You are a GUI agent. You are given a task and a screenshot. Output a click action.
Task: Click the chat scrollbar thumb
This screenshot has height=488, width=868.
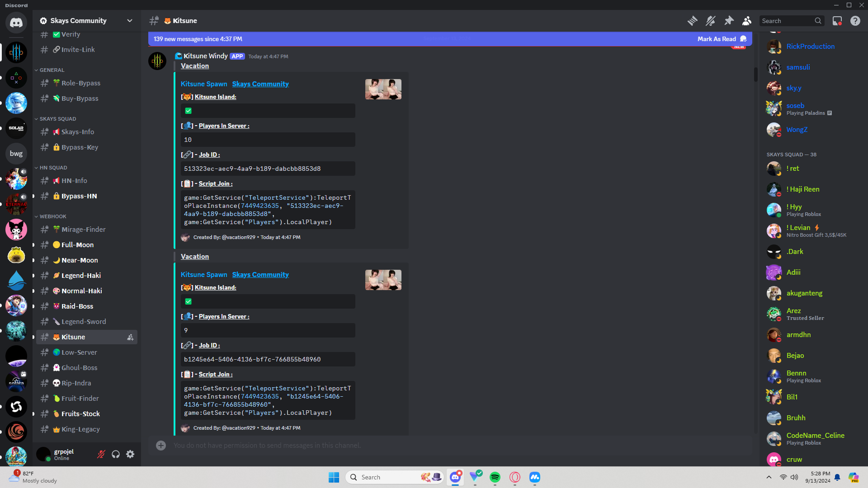(755, 75)
